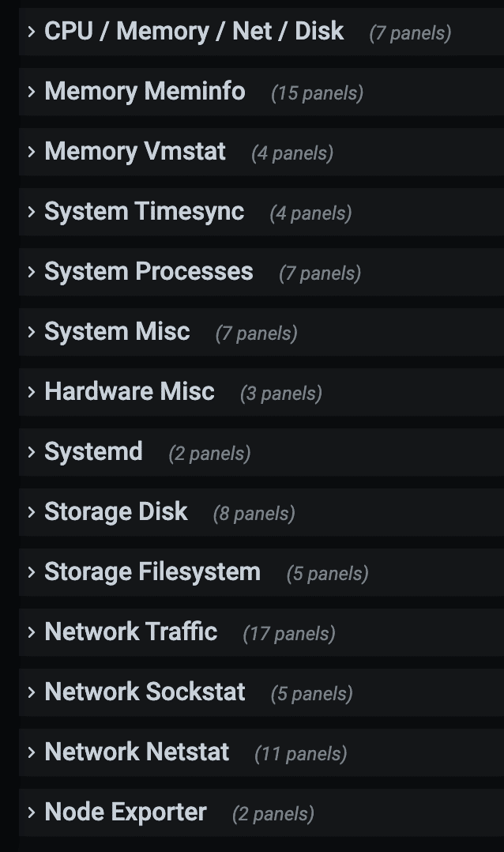Click the chevron beside System Processes
Viewport: 504px width, 852px height.
pyautogui.click(x=31, y=272)
